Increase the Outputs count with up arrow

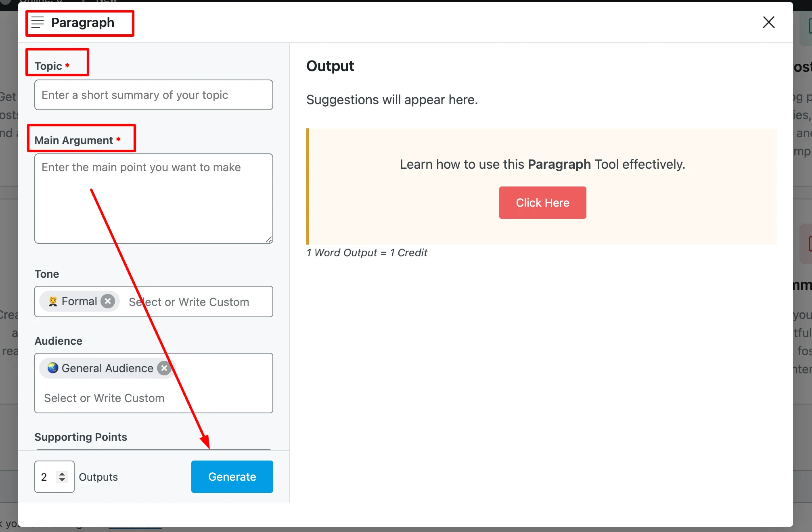(x=62, y=473)
